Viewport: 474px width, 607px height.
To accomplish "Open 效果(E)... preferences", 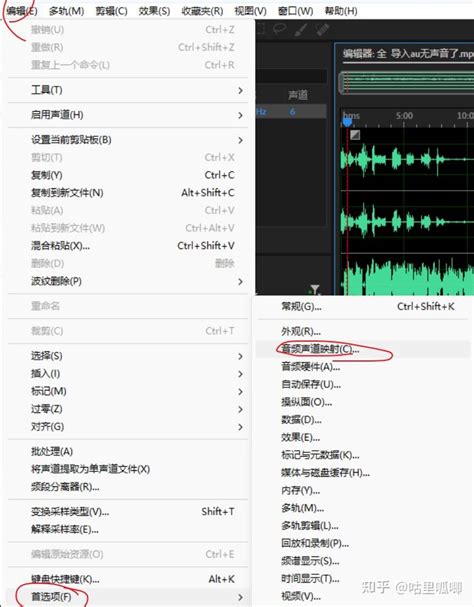I will 362,437.
